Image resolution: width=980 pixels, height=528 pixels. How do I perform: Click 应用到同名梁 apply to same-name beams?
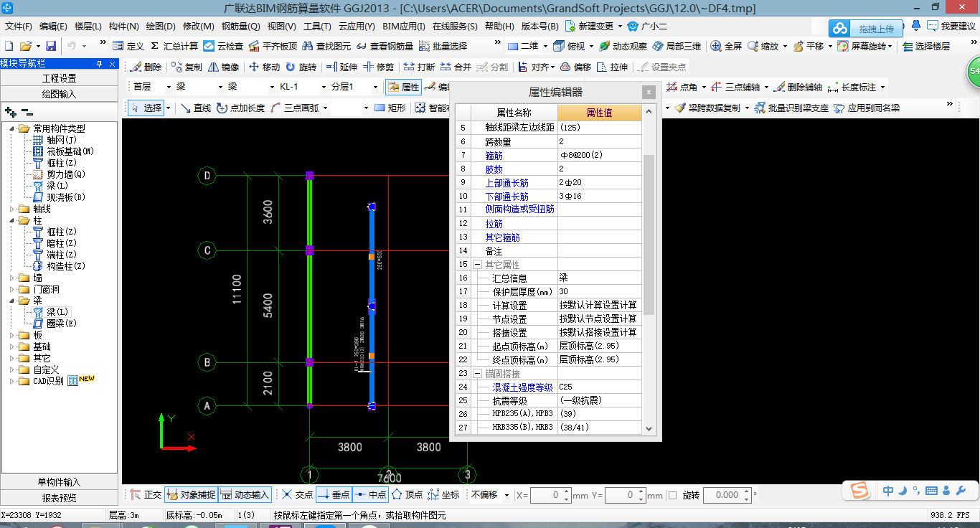point(866,108)
